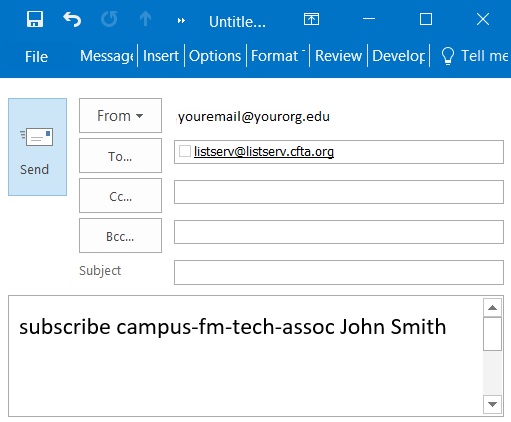
Task: Open the From account dropdown
Action: click(120, 115)
